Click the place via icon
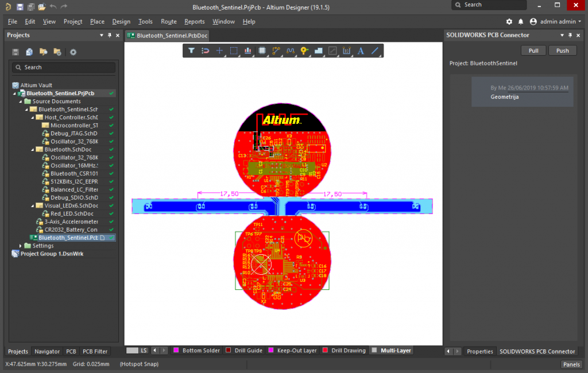This screenshot has height=373, width=588. tap(304, 50)
